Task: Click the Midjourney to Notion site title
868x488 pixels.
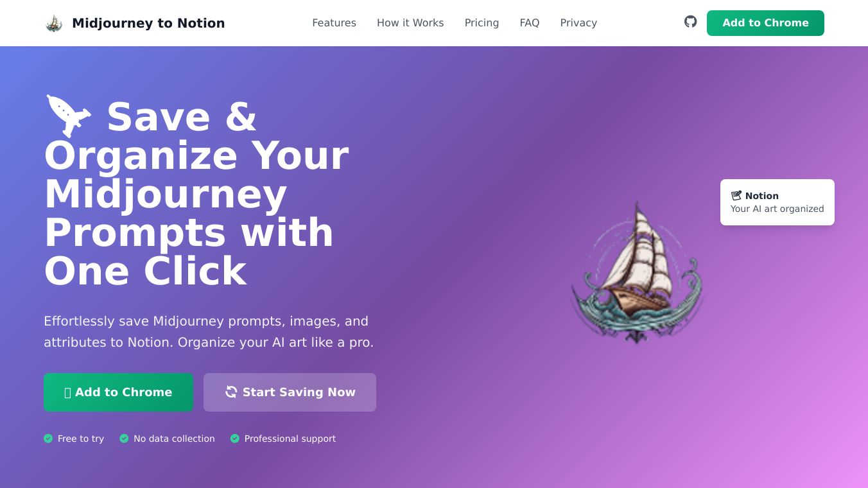Action: click(148, 23)
